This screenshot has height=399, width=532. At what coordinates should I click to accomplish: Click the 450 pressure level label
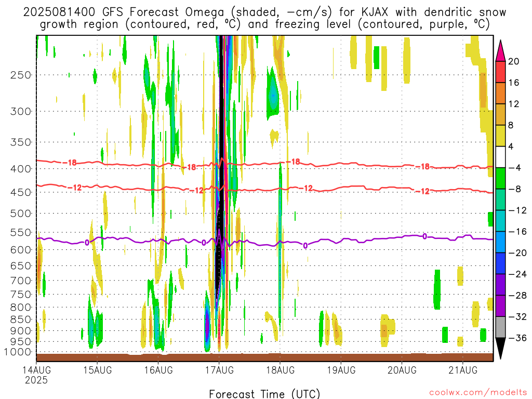(x=21, y=192)
